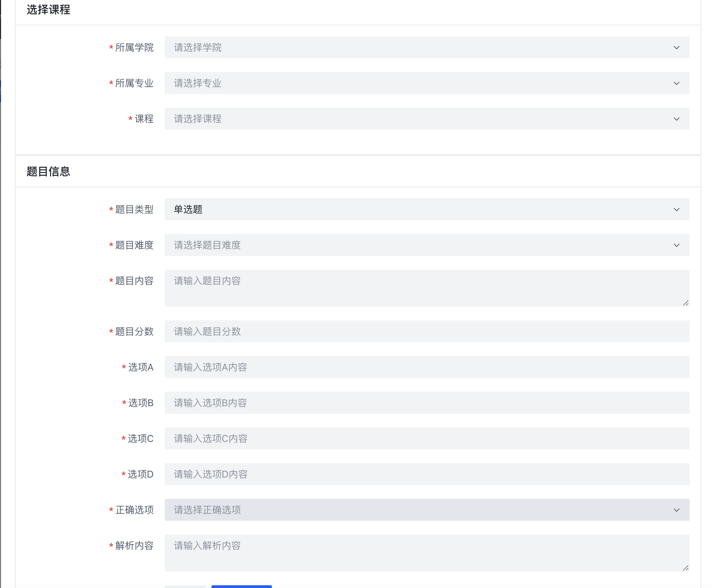Focus the 请输入题目内容 text area
The height and width of the screenshot is (588, 712).
(x=427, y=288)
